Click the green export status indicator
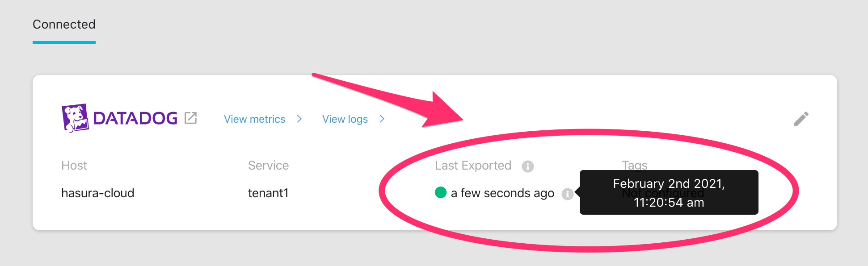Viewport: 868px width, 266px height. 440,192
